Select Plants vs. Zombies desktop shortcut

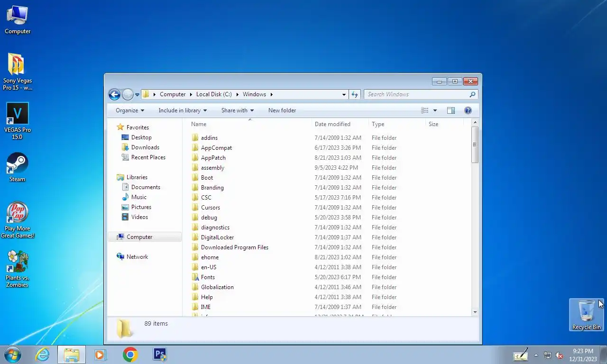click(18, 269)
